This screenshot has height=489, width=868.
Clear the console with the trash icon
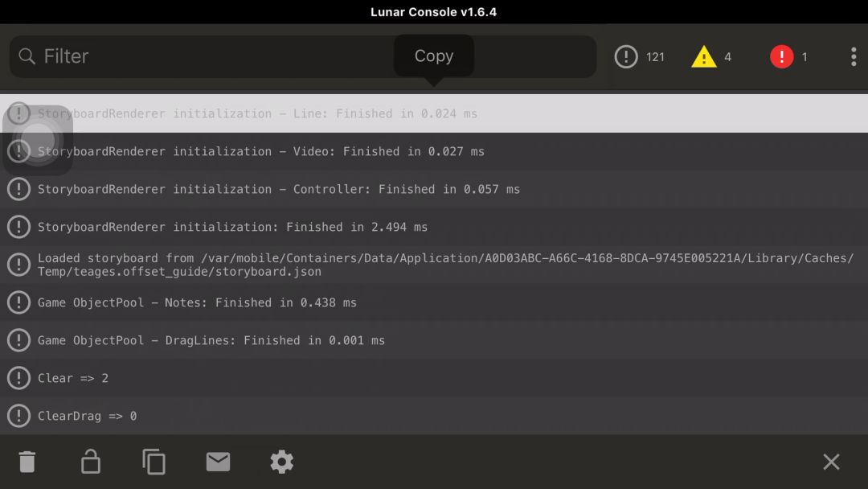27,462
